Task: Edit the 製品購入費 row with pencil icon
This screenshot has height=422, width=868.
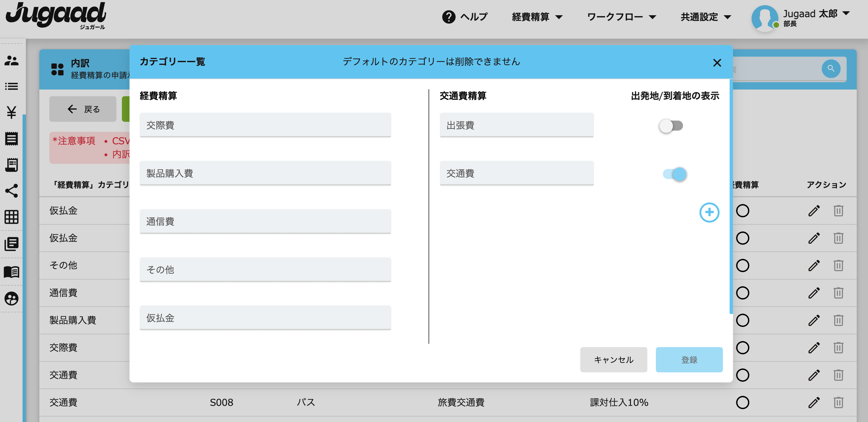Action: pyautogui.click(x=814, y=320)
